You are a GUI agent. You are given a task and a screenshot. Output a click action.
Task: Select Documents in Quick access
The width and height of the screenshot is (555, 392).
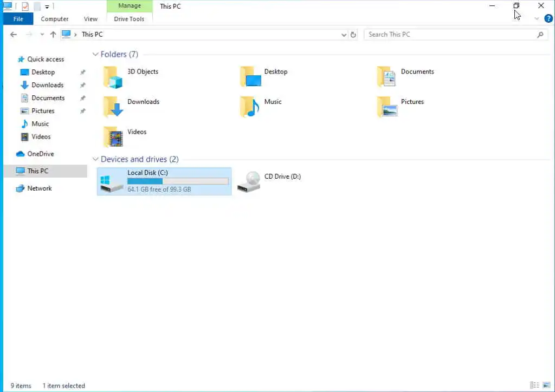coord(48,98)
